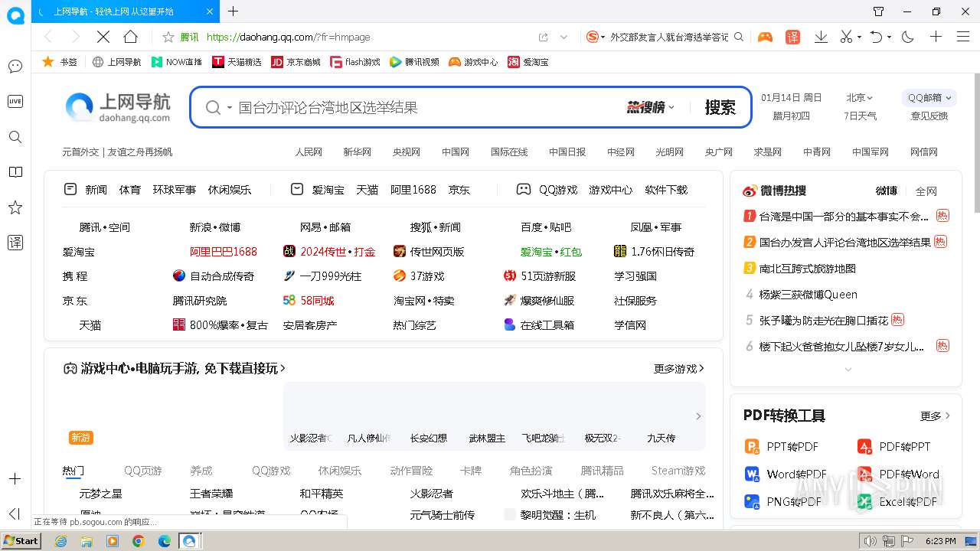
Task: Open the 京东商城 bookmark
Action: 296,62
